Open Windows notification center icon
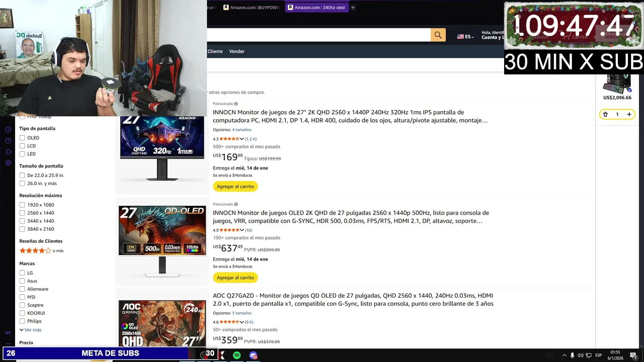644x362 pixels. (633, 355)
